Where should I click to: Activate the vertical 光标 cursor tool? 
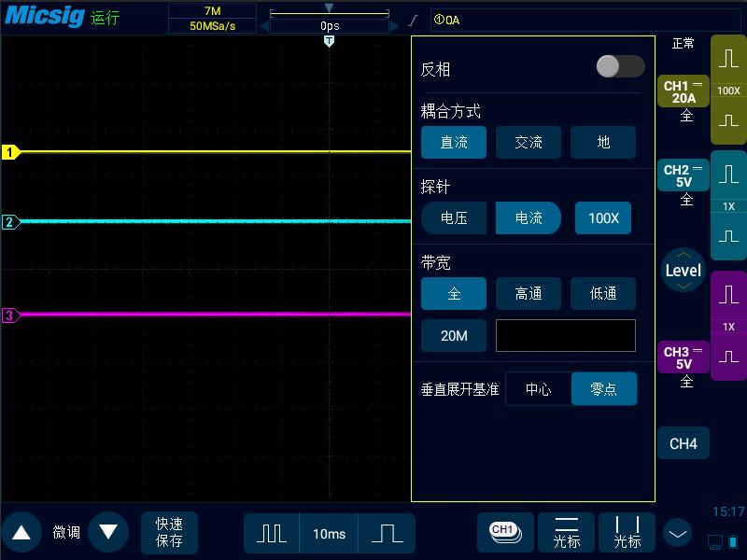tap(627, 533)
